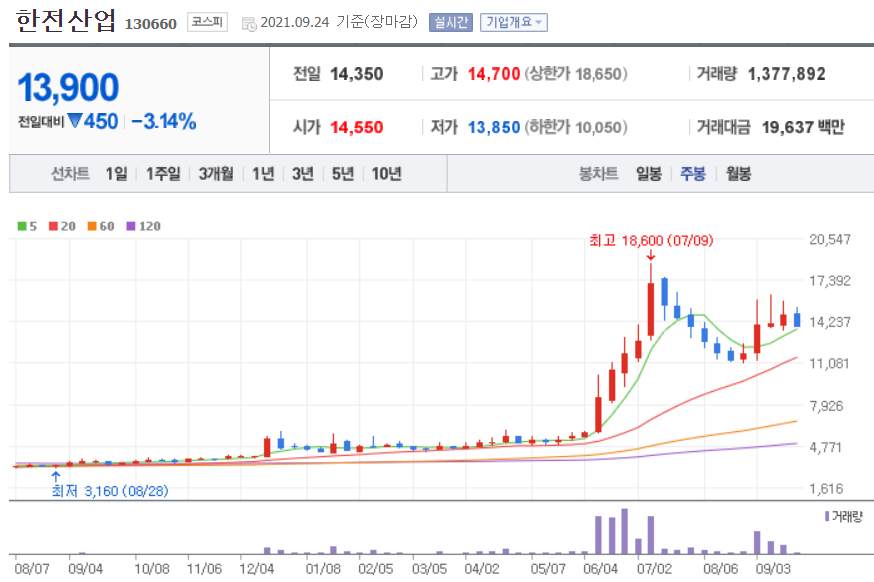Click the stock code 130660
The width and height of the screenshot is (874, 582).
150,24
